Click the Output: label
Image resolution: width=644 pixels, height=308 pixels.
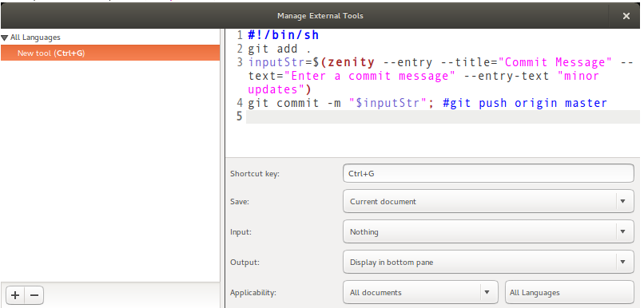[244, 262]
